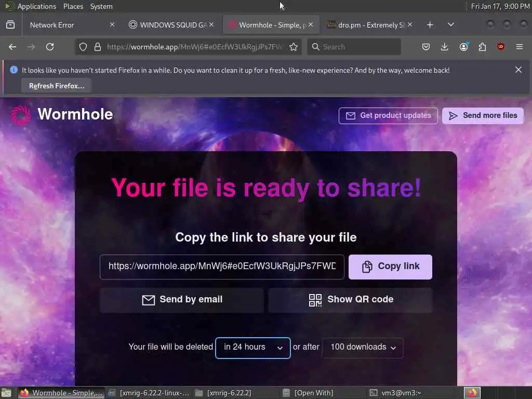The height and width of the screenshot is (399, 532).
Task: Click Send by email button
Action: pos(181,300)
